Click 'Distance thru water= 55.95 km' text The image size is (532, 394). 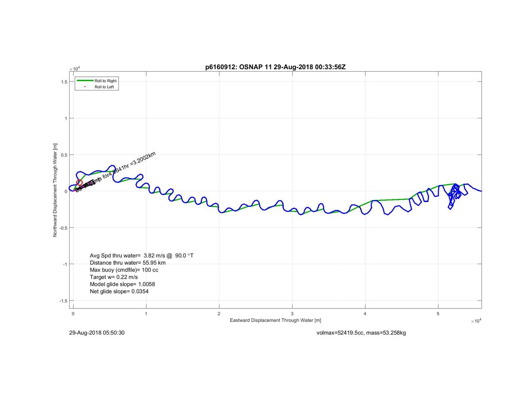point(128,263)
